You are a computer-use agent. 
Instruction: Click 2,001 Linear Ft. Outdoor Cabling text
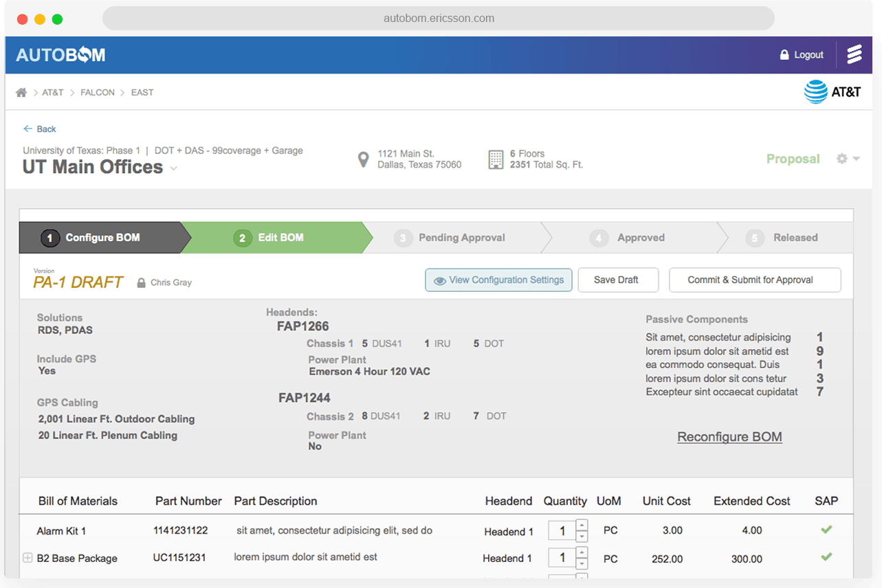point(117,419)
